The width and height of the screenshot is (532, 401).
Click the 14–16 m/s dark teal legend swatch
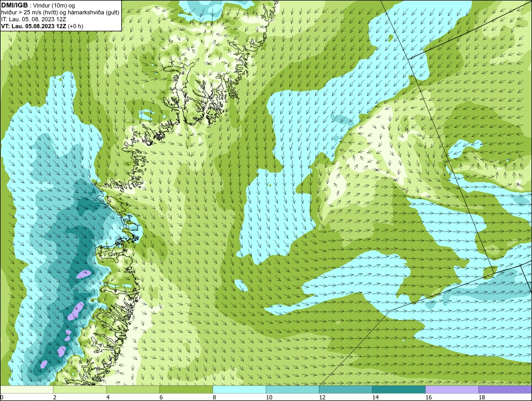coord(398,389)
